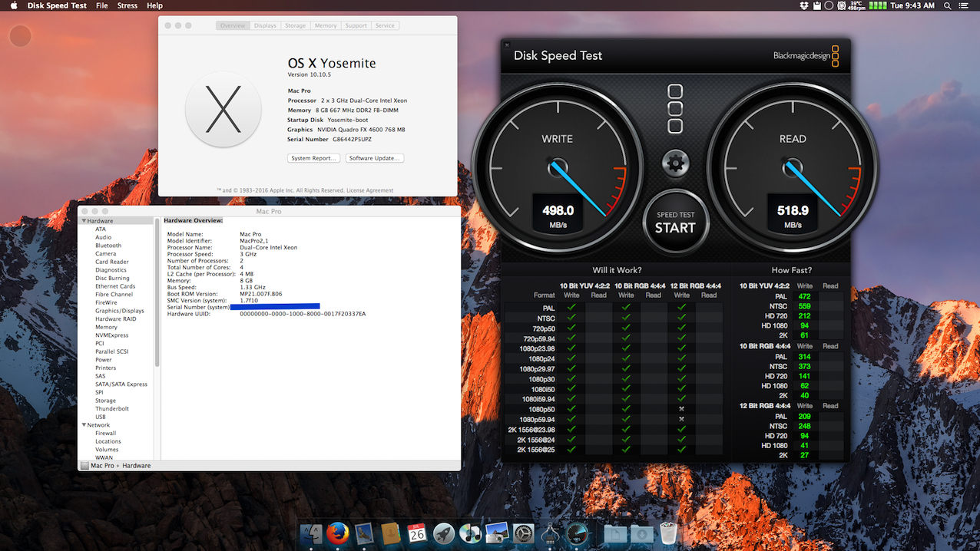Click Disk Speed Test gauge icon in Dock

pos(578,533)
